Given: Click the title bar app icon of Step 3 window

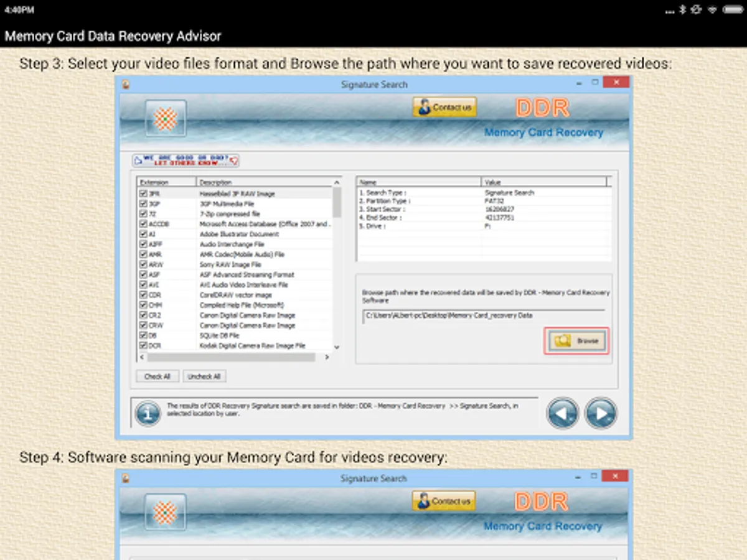Looking at the screenshot, I should point(125,84).
